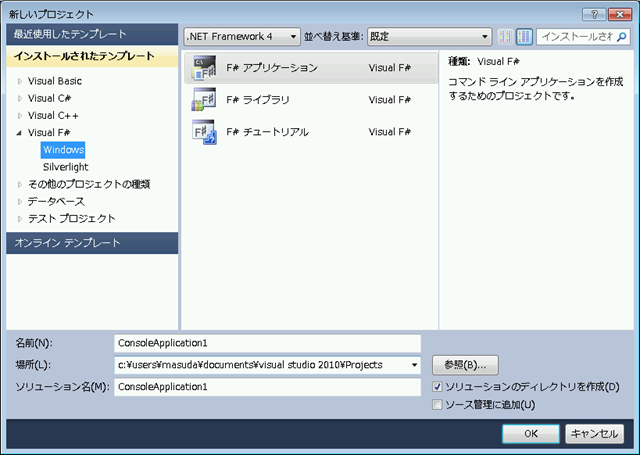Switch to small icons list view
The width and height of the screenshot is (640, 455).
(504, 37)
